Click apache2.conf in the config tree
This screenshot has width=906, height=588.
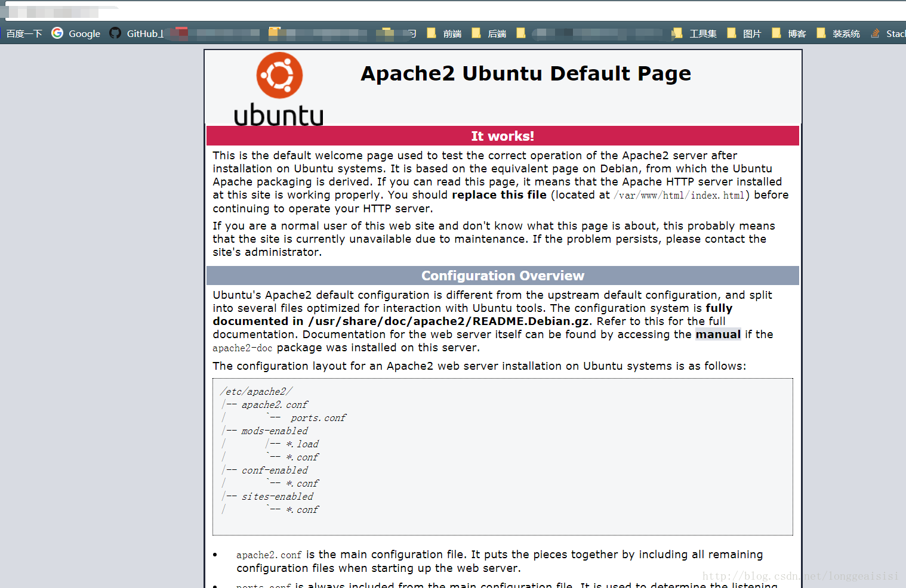pyautogui.click(x=275, y=405)
